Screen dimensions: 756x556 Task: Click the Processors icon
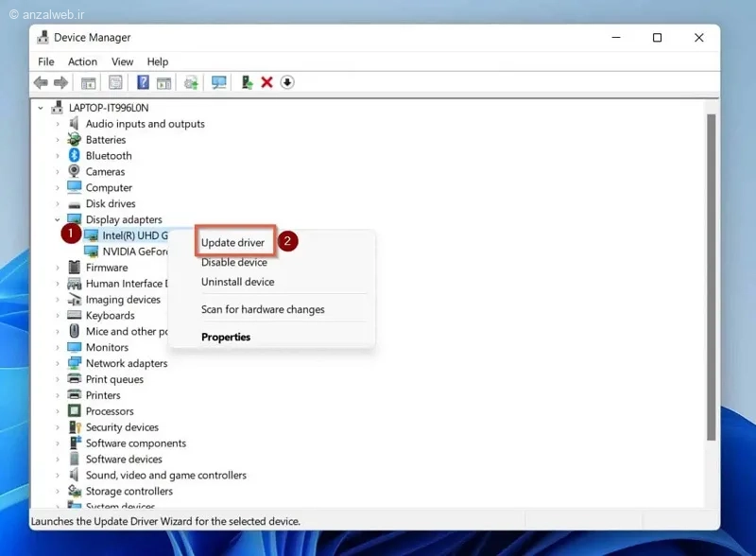pyautogui.click(x=74, y=410)
